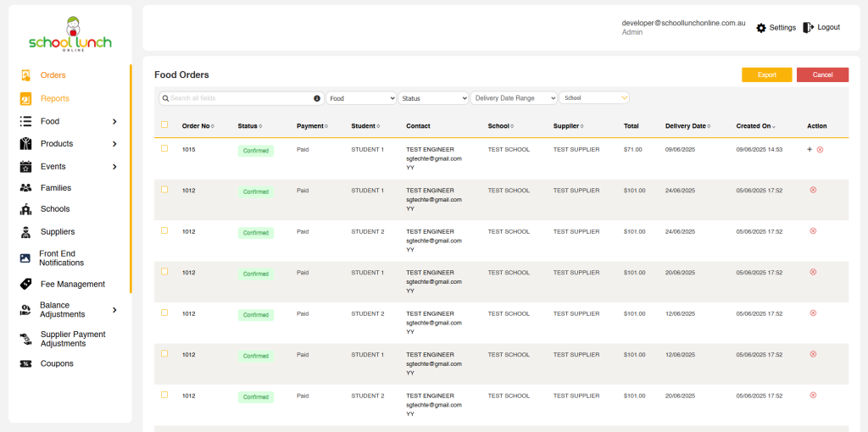Select checkbox for order 1012 STUDENT 2 12/06/2025
This screenshot has width=868, height=432.
click(x=164, y=313)
